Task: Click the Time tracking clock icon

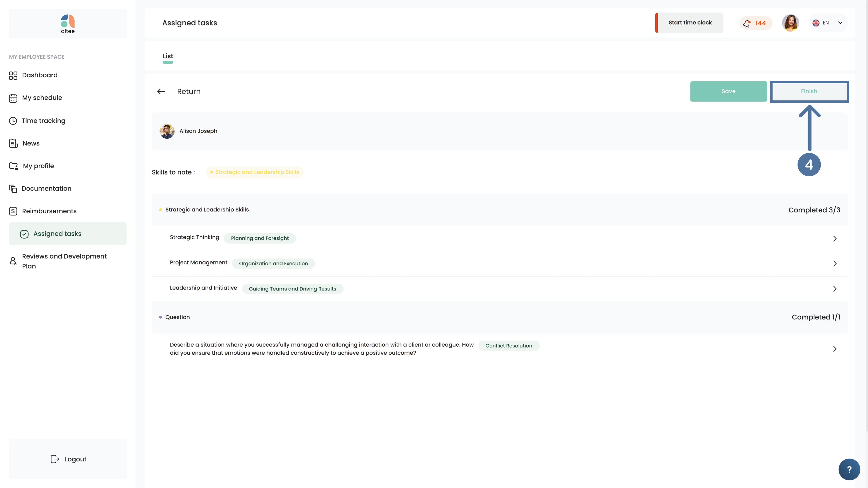Action: (x=13, y=121)
